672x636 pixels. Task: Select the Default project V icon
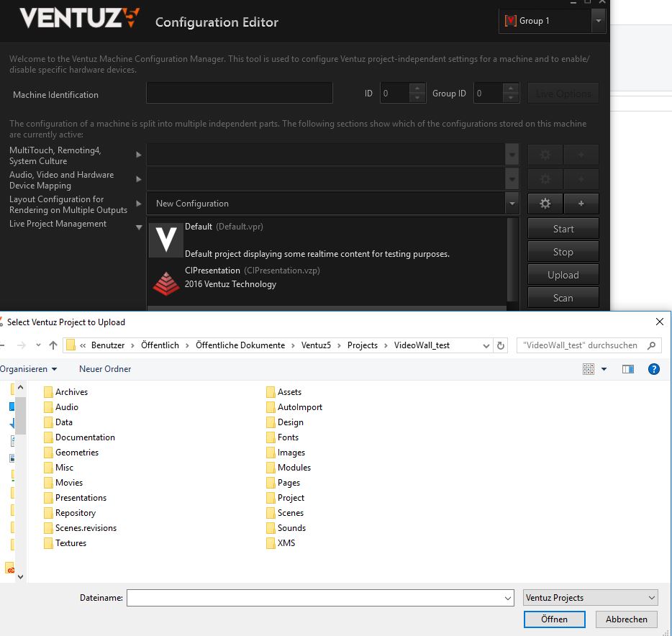click(x=166, y=240)
